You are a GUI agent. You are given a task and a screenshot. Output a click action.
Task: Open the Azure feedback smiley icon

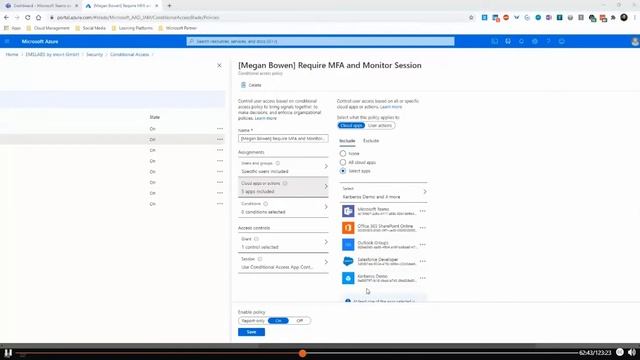coord(562,41)
